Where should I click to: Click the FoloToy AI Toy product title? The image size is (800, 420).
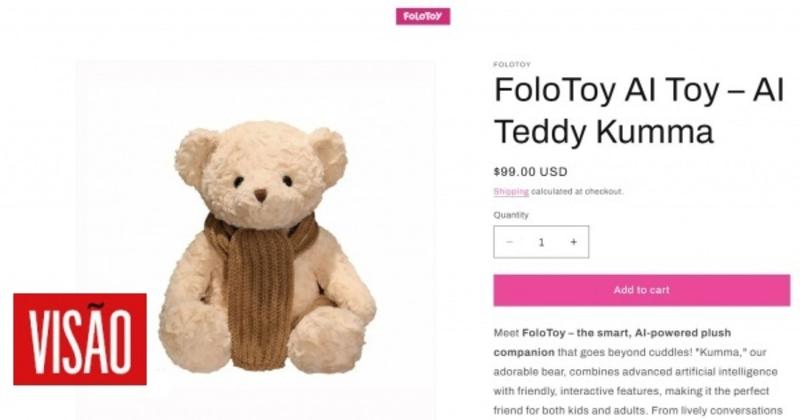tap(638, 111)
